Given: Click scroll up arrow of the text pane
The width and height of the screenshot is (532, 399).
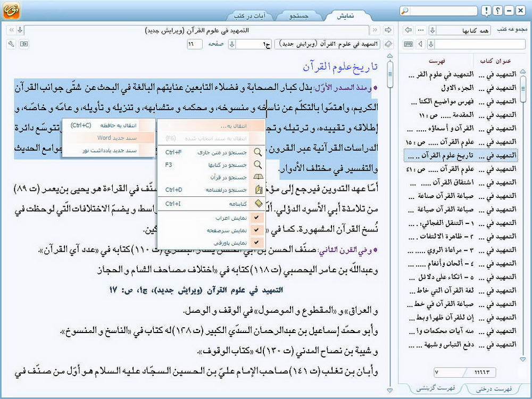Looking at the screenshot, I should [x=390, y=56].
